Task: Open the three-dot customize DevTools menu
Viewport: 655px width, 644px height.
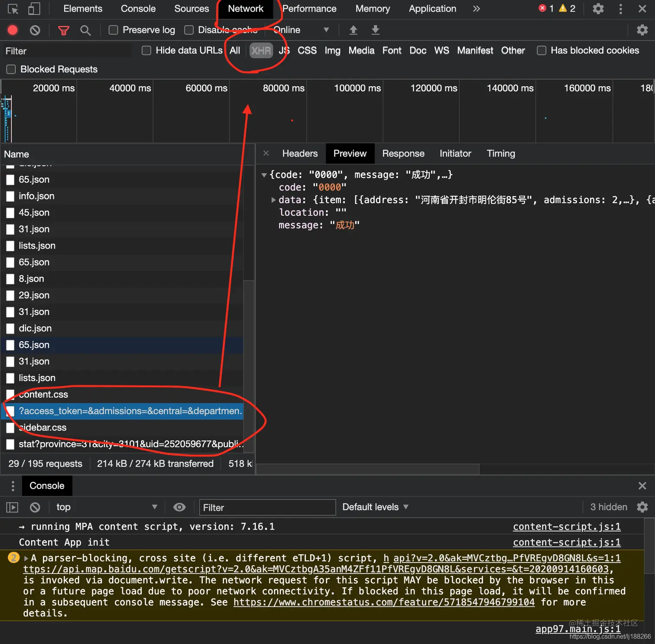Action: 621,9
